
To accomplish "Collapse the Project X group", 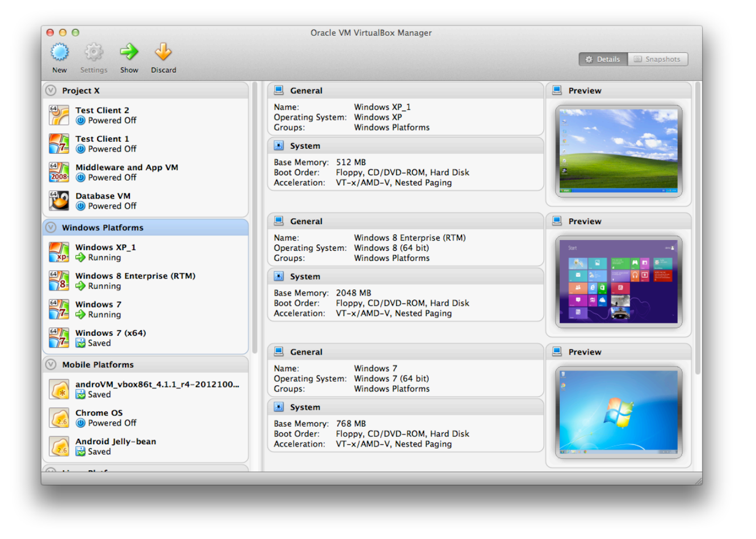I will pos(51,91).
